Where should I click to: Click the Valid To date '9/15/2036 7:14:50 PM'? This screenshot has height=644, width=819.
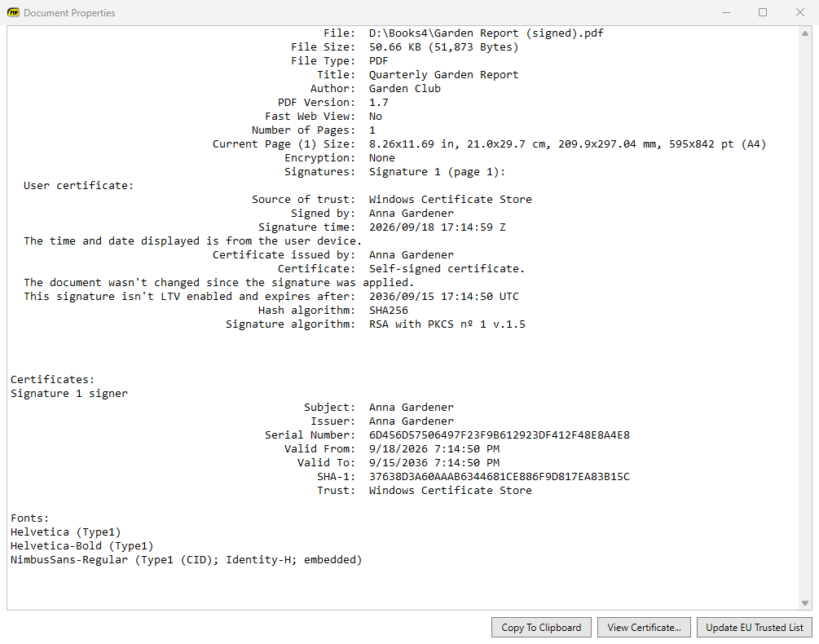pyautogui.click(x=434, y=463)
